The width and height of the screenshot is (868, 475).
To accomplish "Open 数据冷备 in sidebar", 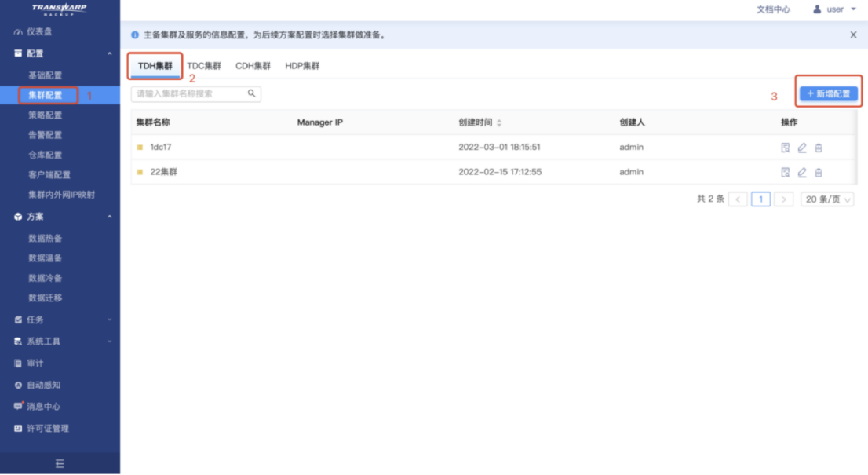I will (46, 278).
